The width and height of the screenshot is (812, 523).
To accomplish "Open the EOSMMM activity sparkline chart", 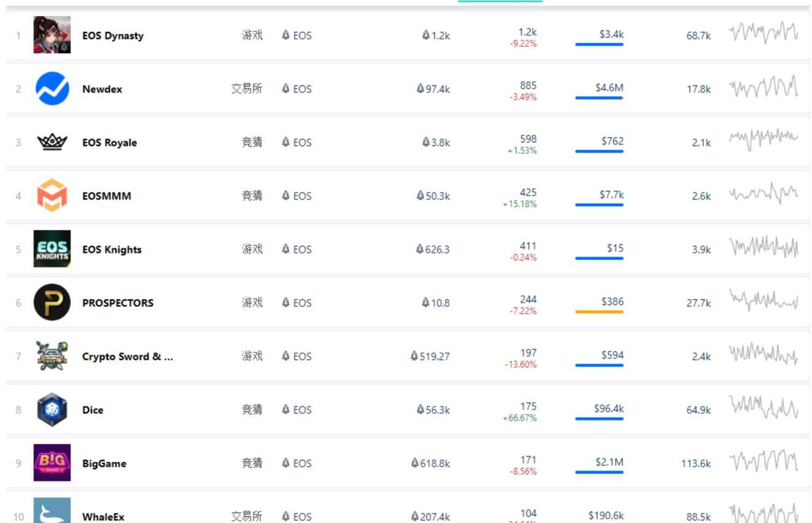I will click(764, 194).
